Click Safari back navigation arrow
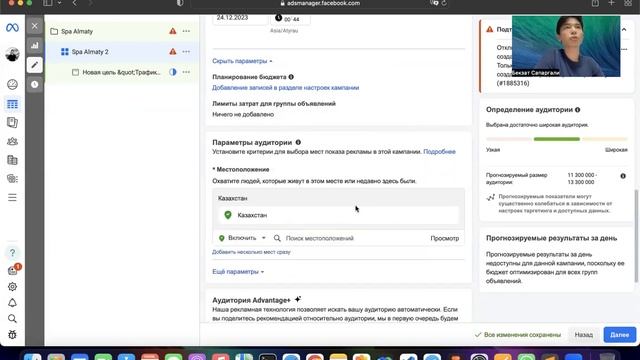 74,3
